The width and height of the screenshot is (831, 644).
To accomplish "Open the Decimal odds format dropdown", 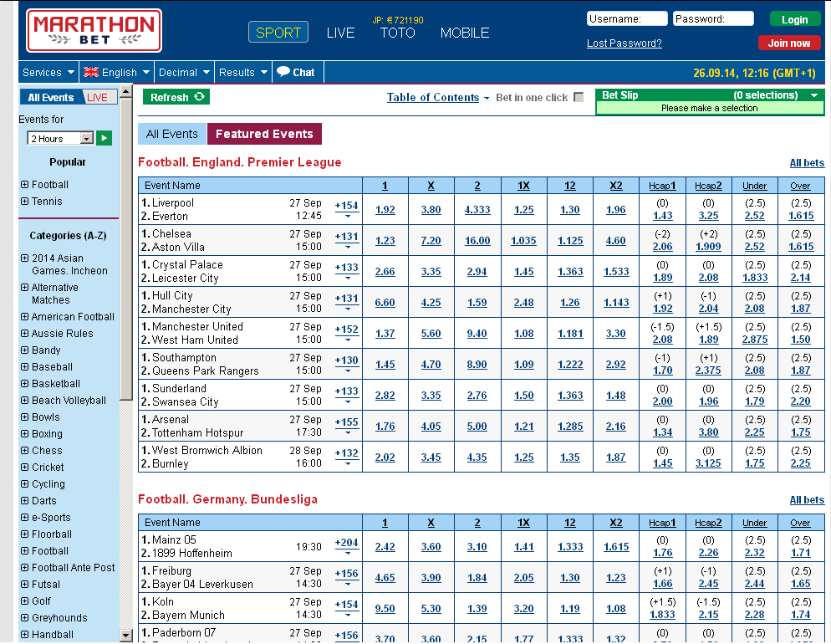I will point(184,72).
